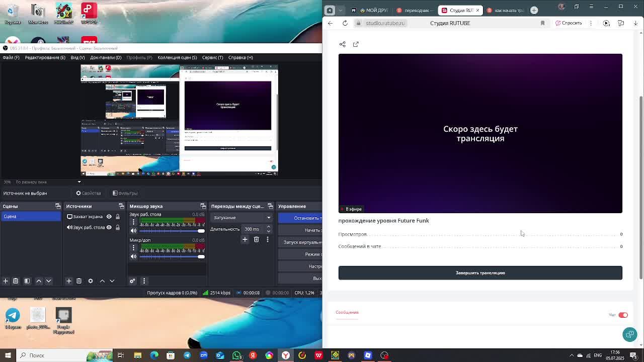
Task: Show hidden system tray icons chevron
Action: pyautogui.click(x=572, y=355)
